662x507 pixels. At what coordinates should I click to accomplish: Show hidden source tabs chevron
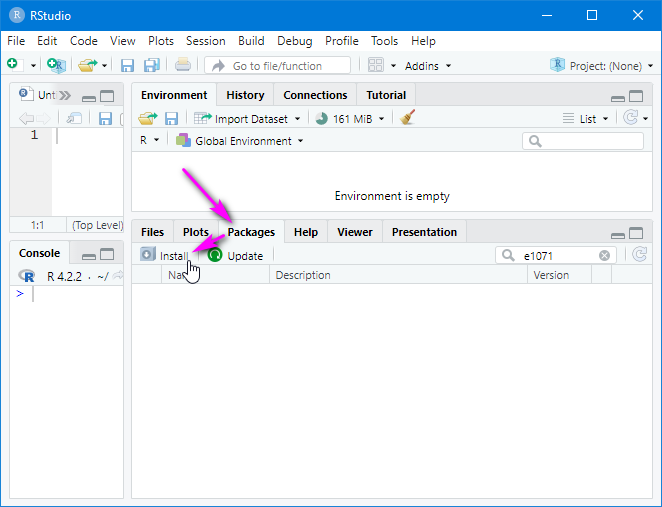pos(65,95)
